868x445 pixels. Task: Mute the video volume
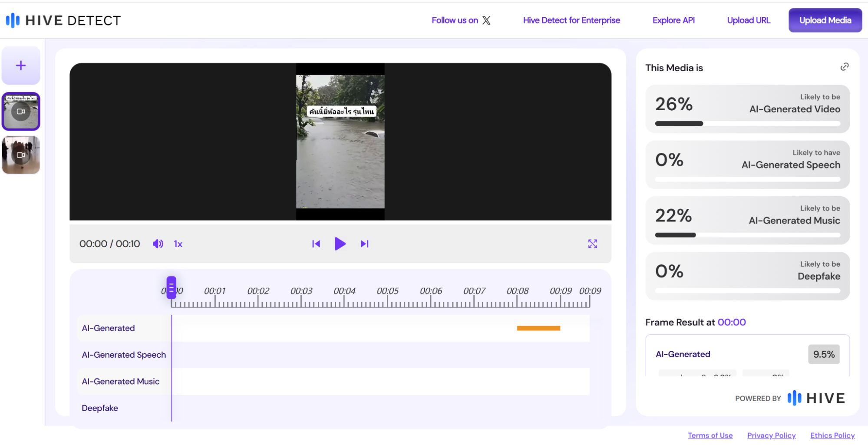(x=158, y=244)
